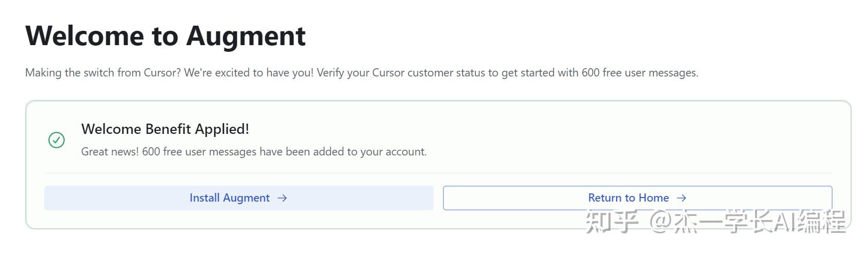
Task: Click the @杰一学长AI编程 watermark text
Action: 748,222
